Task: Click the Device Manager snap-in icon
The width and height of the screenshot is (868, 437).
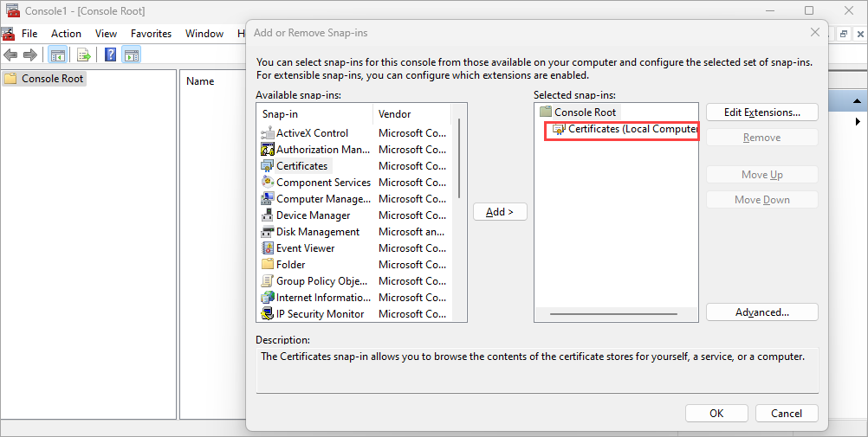Action: 268,215
